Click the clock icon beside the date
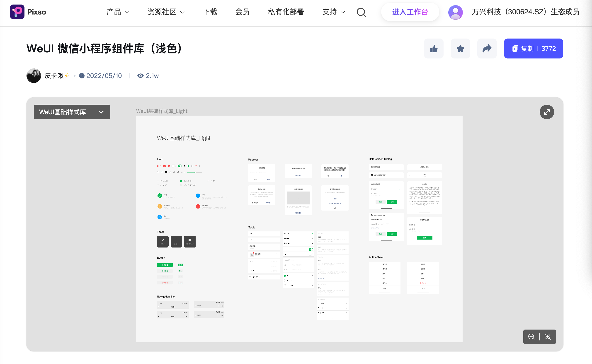The height and width of the screenshot is (364, 592). point(82,76)
